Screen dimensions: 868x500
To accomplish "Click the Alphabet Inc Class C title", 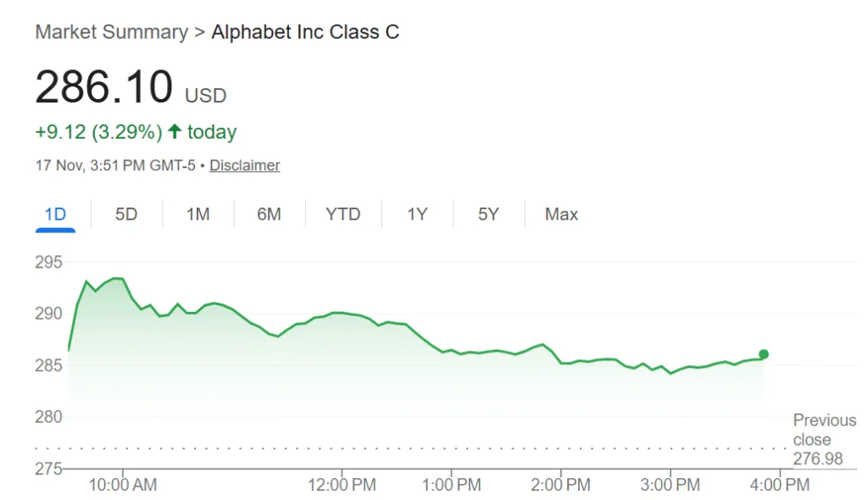I will (304, 32).
